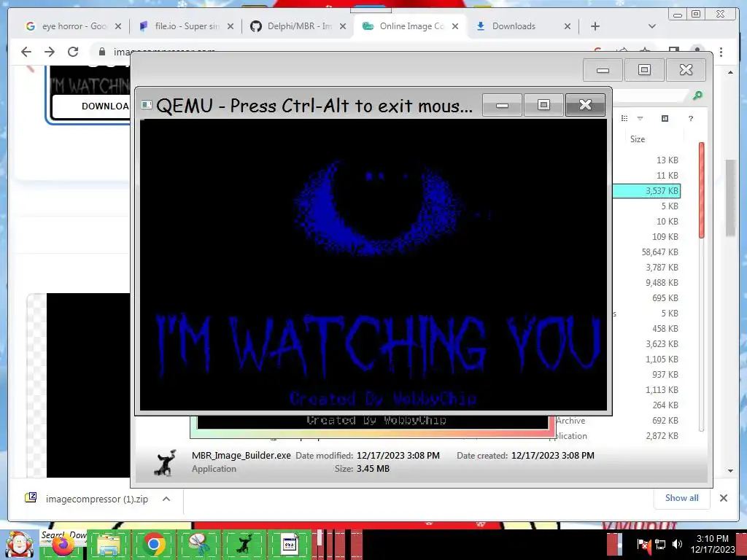Click Show all downloads

pos(682,497)
